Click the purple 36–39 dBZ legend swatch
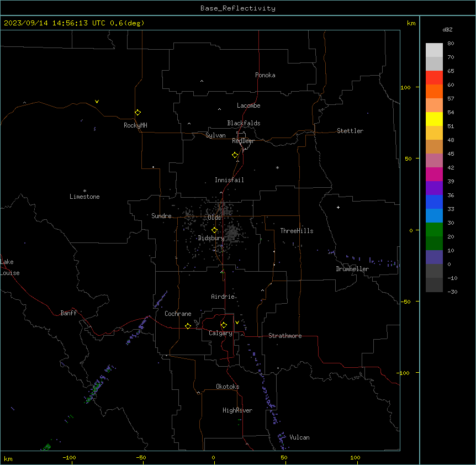 [x=434, y=188]
